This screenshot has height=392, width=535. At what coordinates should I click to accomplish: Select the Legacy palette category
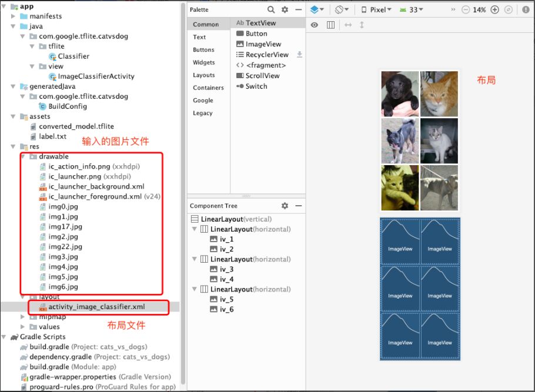(x=202, y=113)
